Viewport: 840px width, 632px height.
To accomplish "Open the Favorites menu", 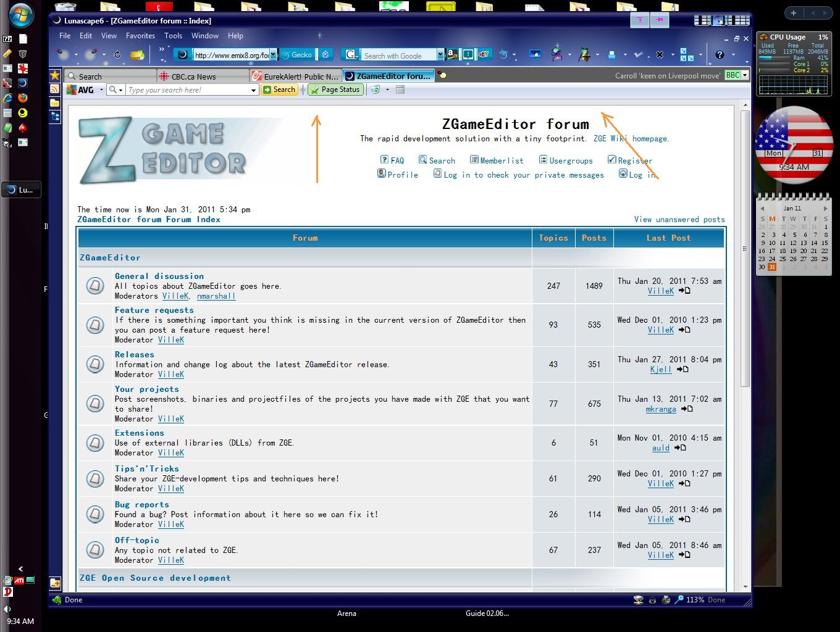I will (140, 36).
